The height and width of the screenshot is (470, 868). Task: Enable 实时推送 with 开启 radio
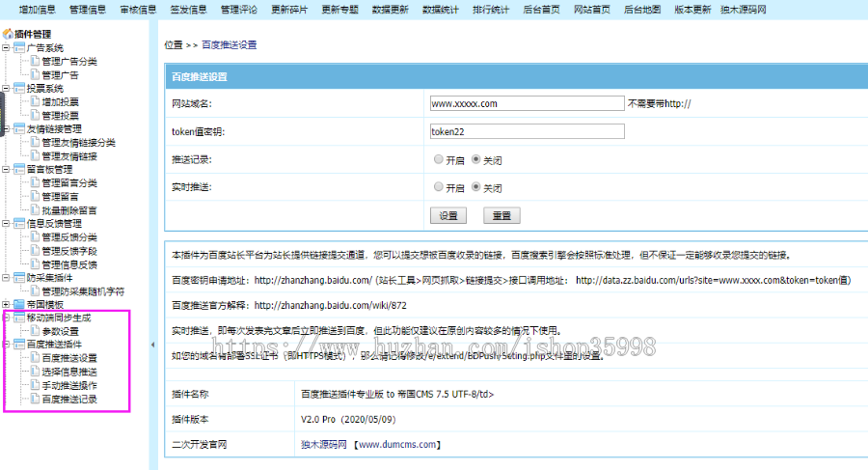[439, 187]
